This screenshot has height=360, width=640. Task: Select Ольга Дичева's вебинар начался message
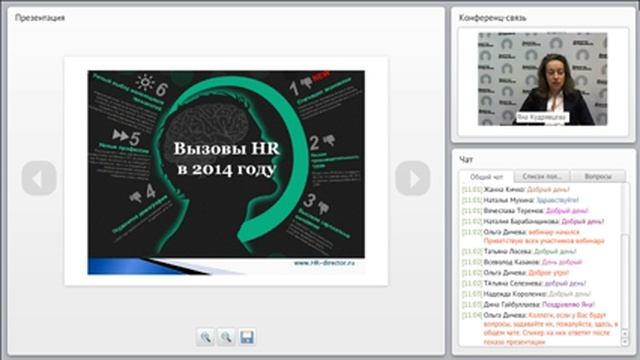(533, 236)
